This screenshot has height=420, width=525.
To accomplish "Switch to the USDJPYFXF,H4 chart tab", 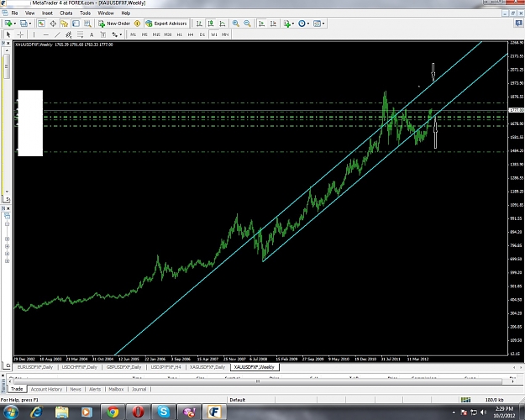I will pos(165,367).
